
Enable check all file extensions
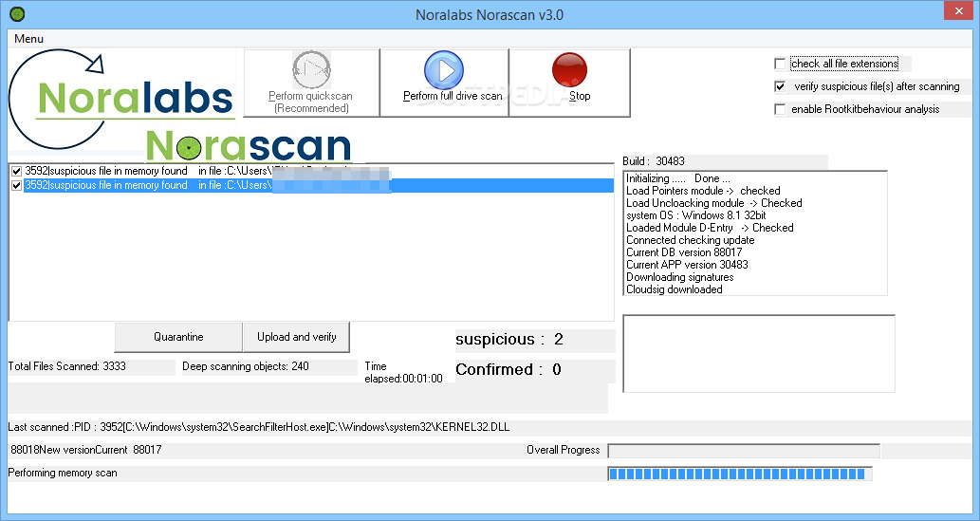[x=780, y=64]
